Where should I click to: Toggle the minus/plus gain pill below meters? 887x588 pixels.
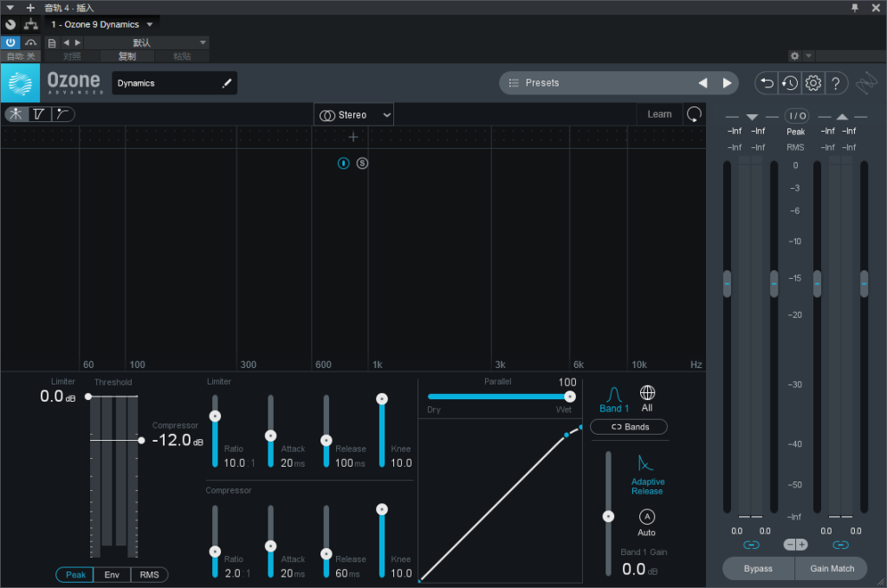pyautogui.click(x=795, y=545)
